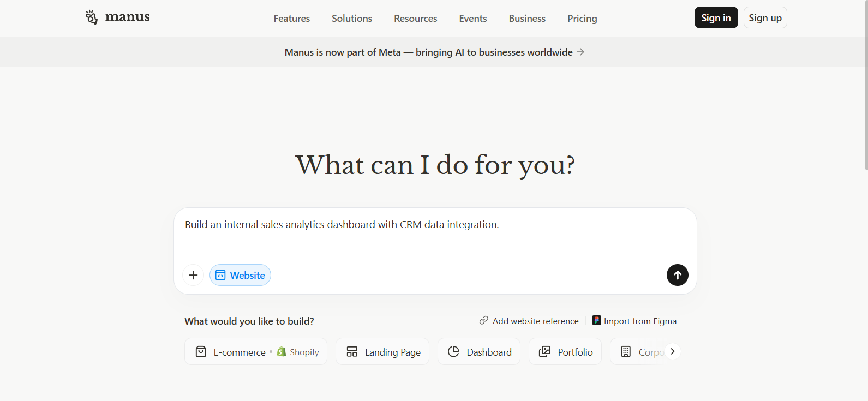The width and height of the screenshot is (868, 401).
Task: Click the window icon in the Website chip
Action: pos(220,276)
